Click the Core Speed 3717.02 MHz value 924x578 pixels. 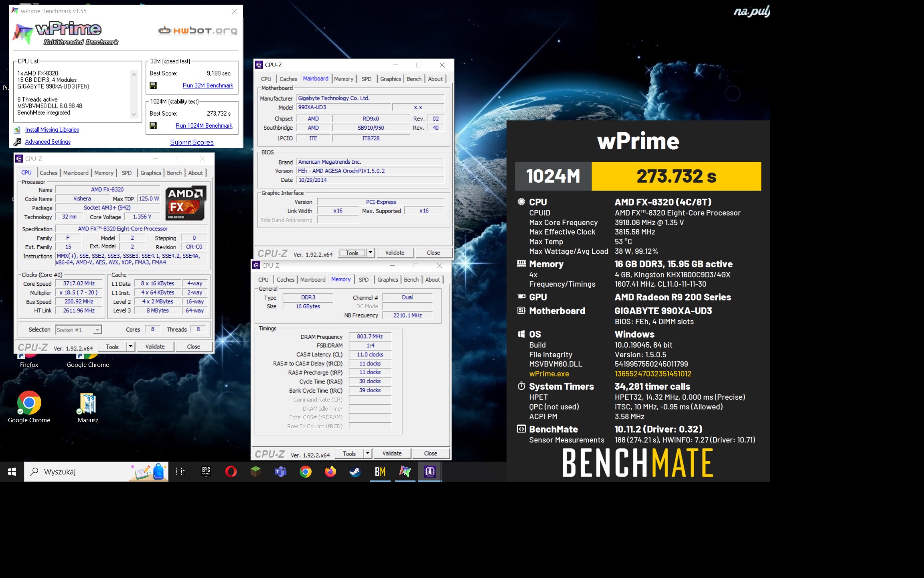(x=79, y=283)
